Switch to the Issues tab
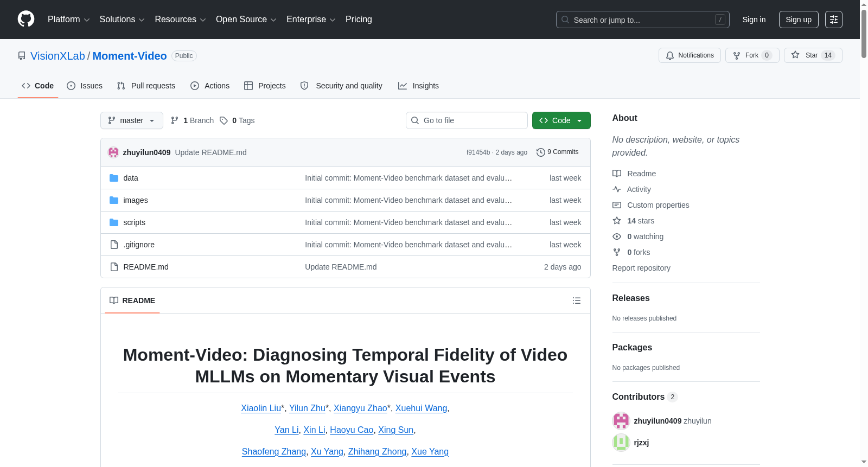868x467 pixels. (85, 86)
